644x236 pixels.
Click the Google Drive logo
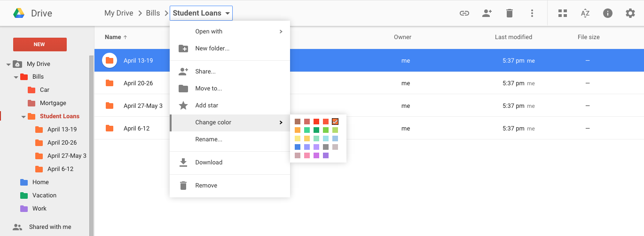click(x=19, y=13)
